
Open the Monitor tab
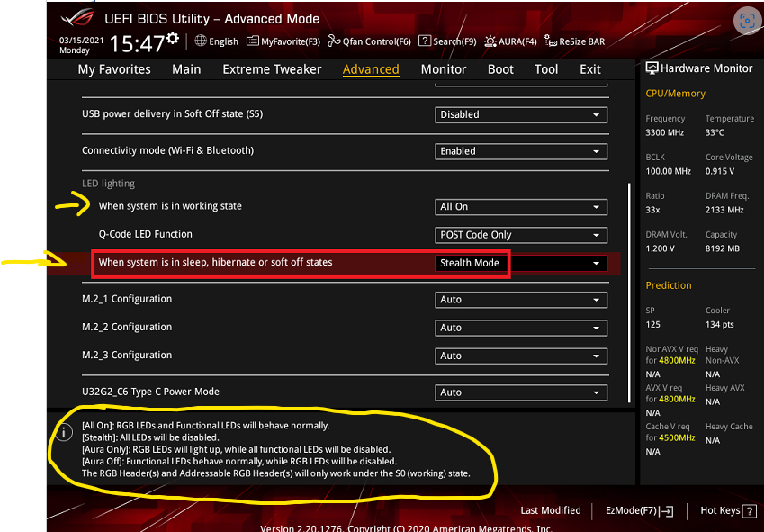click(444, 69)
